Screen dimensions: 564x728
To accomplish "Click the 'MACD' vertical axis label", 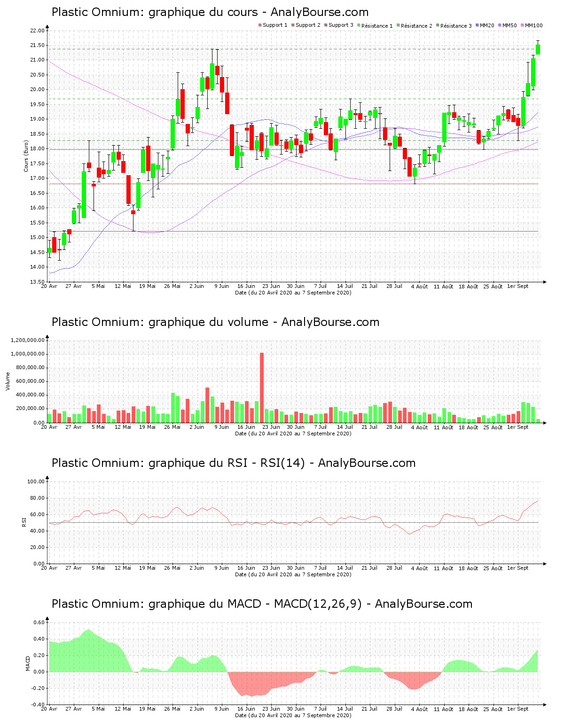I will click(x=28, y=663).
